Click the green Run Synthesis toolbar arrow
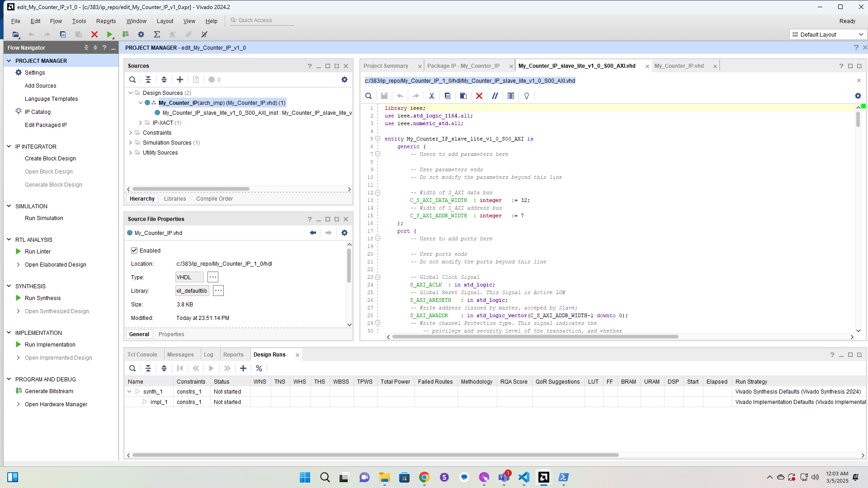The image size is (868, 488). click(x=109, y=34)
